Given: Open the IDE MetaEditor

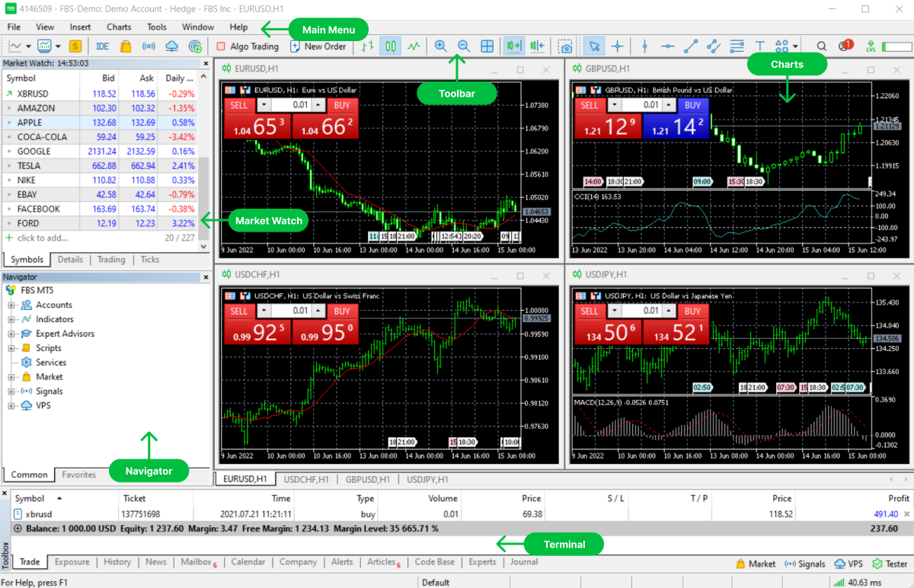Looking at the screenshot, I should click(103, 46).
